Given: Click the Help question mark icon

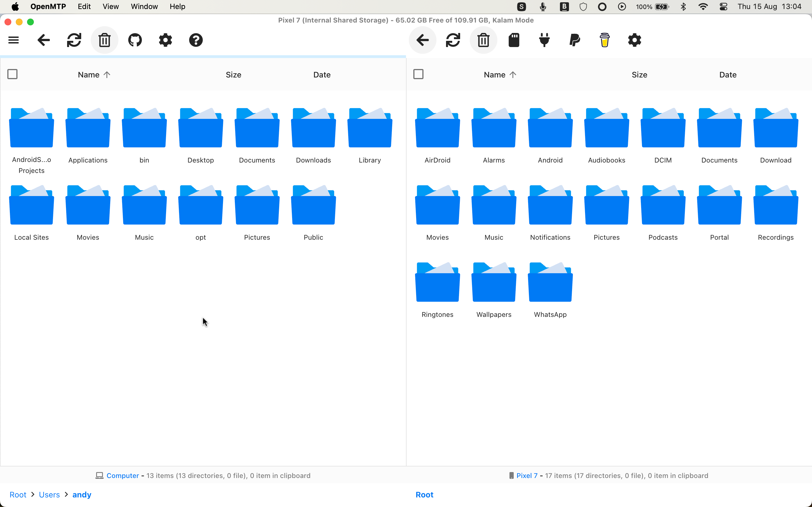Looking at the screenshot, I should [x=196, y=40].
